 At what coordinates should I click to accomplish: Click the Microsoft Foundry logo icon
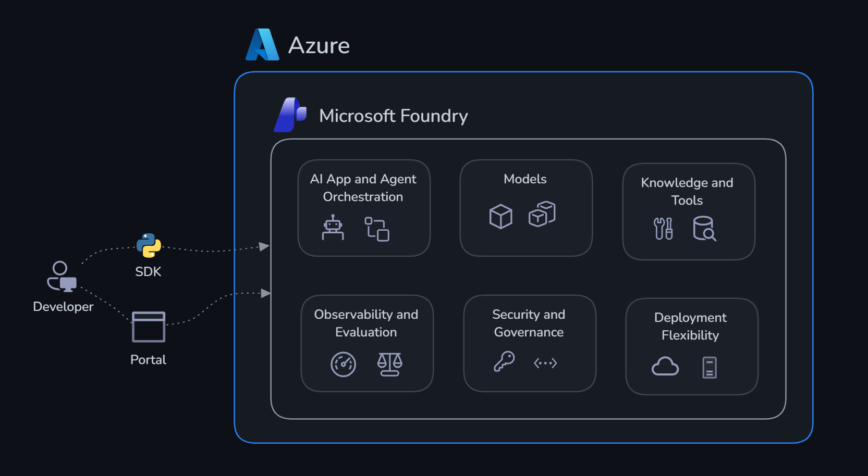point(290,115)
